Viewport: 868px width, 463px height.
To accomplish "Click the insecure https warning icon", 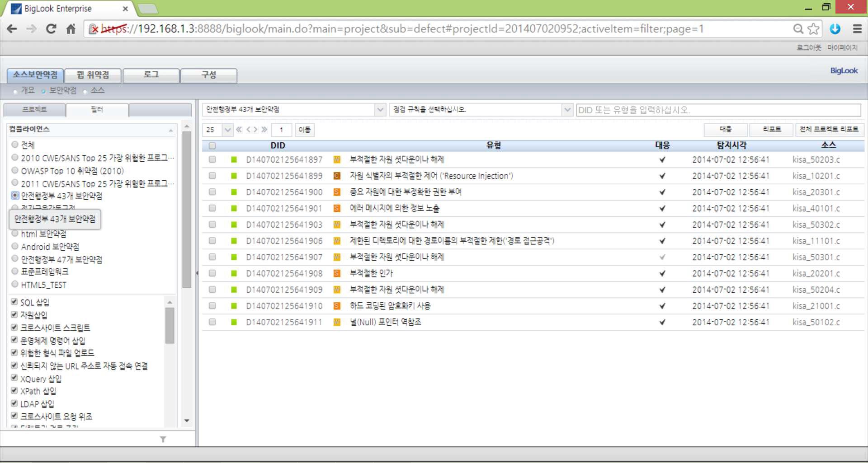I will 94,29.
